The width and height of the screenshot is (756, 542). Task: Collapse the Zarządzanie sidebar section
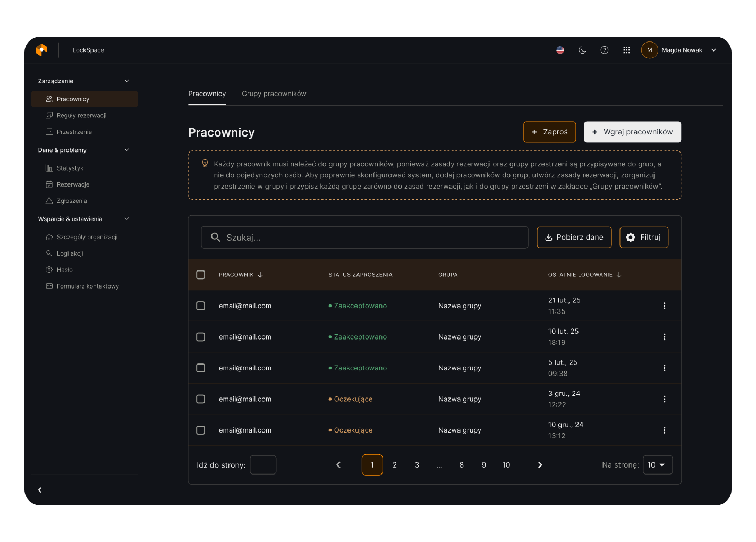point(126,81)
